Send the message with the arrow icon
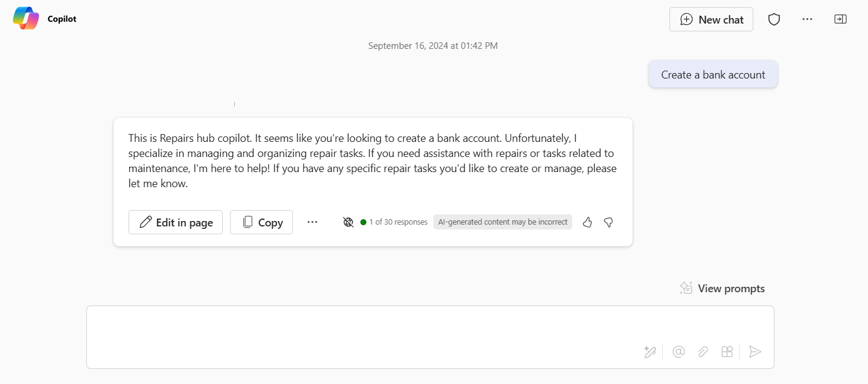868x384 pixels. [x=755, y=351]
